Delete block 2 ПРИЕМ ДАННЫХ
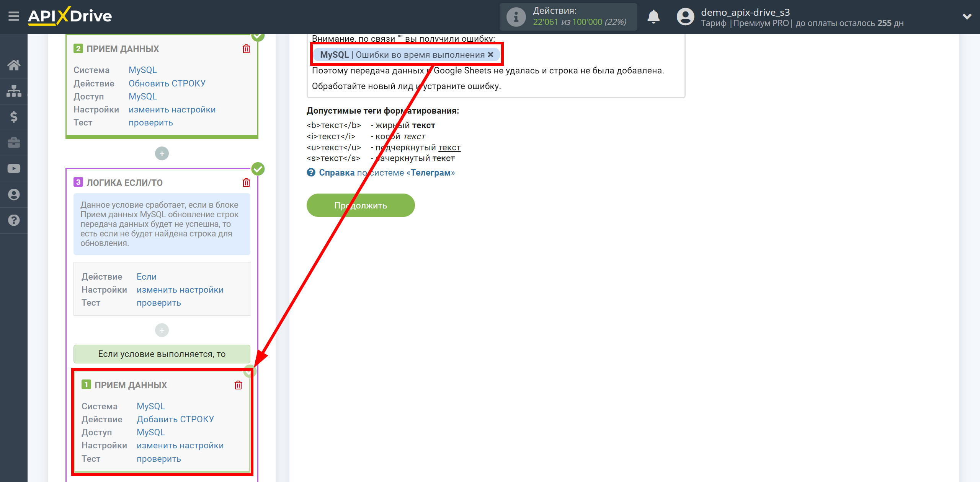Screen dimensions: 980x482 point(246,49)
